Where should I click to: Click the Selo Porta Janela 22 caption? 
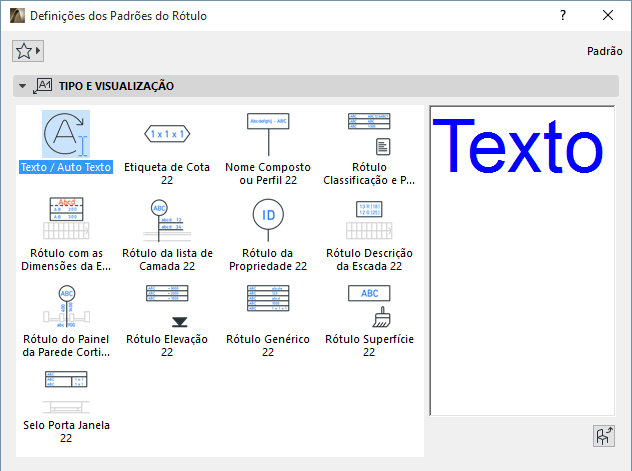(x=66, y=432)
